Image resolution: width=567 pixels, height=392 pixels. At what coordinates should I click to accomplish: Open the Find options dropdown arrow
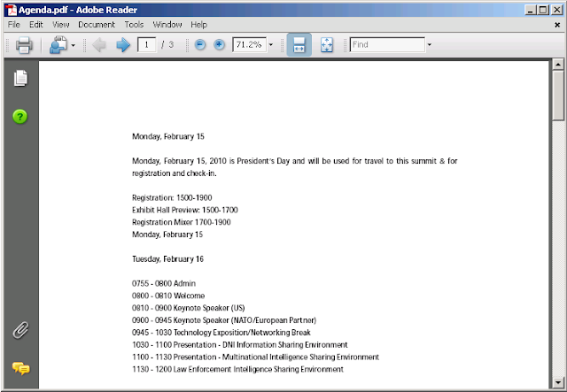click(x=429, y=45)
